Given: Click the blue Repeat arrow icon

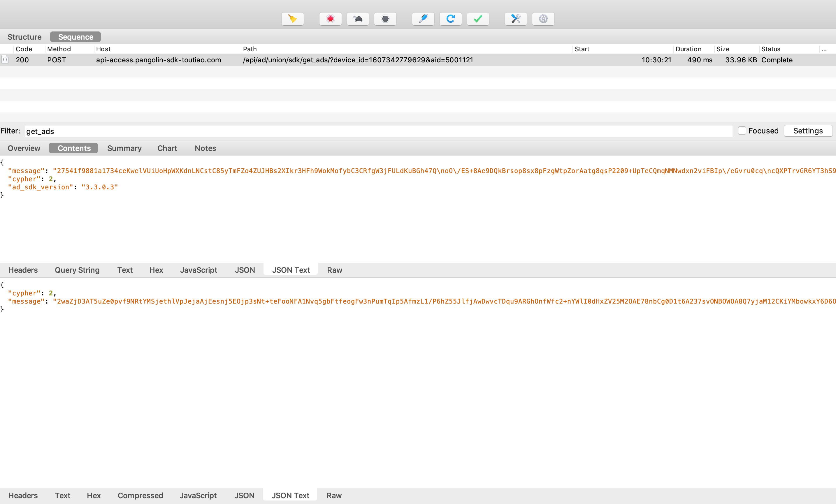Looking at the screenshot, I should tap(450, 19).
